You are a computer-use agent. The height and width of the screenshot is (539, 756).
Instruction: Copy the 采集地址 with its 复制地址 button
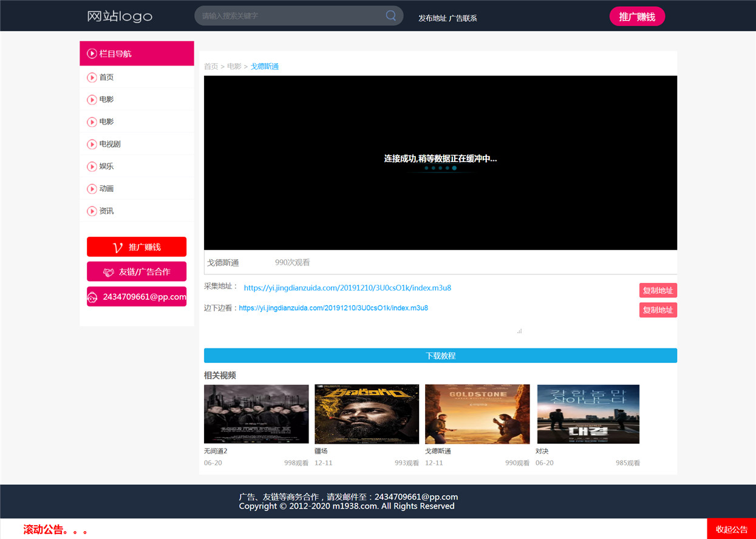pos(658,290)
